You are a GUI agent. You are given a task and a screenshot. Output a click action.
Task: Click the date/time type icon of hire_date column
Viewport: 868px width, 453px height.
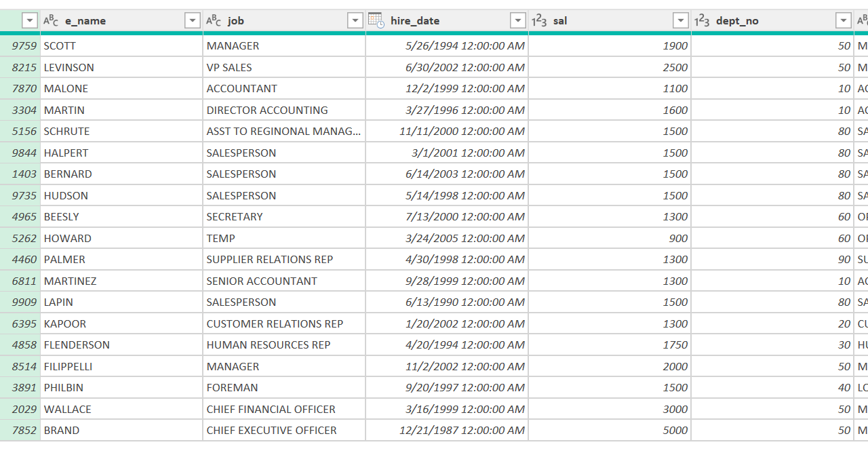[376, 20]
